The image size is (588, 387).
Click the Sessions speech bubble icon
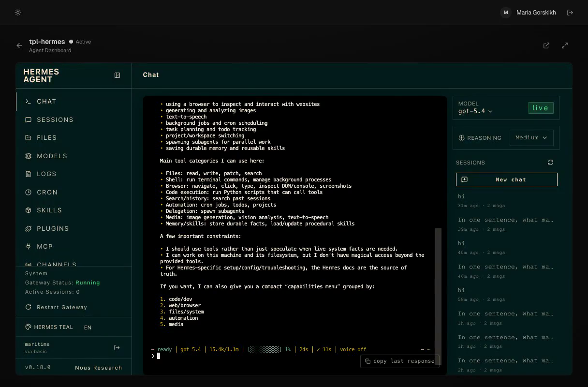click(x=28, y=119)
